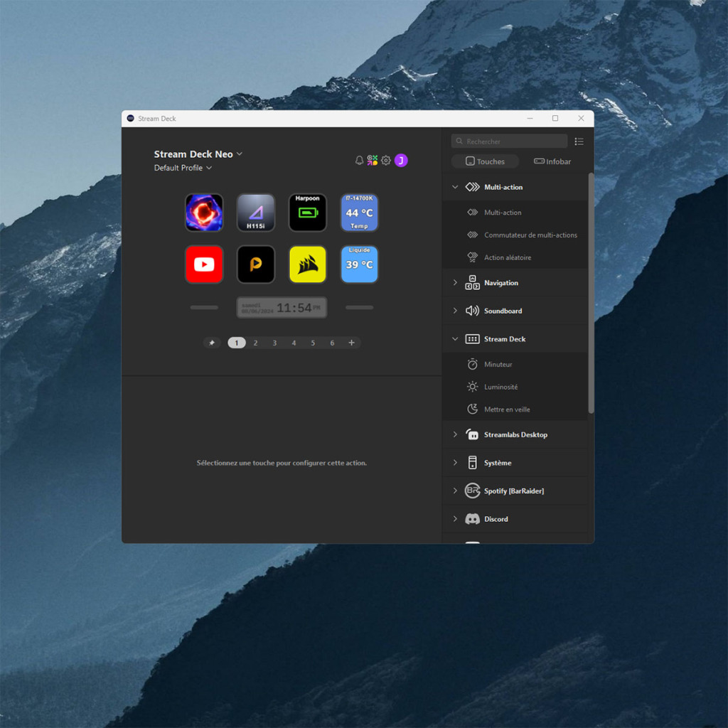Viewport: 728px width, 728px height.
Task: Select the Liquide 39 °C key
Action: 359,264
